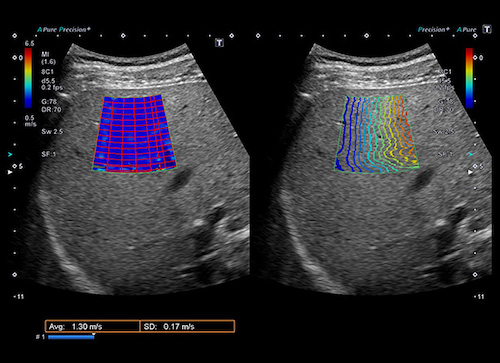Click the Sw 2.5 parameter label
The width and height of the screenshot is (500, 363).
[x=52, y=131]
